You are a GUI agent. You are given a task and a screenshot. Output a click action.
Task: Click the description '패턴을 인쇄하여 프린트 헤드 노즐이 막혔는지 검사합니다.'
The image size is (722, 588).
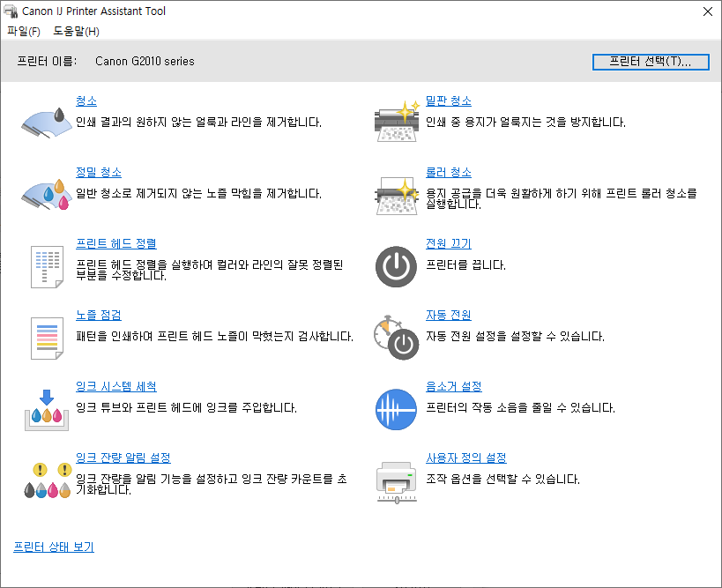(x=214, y=336)
